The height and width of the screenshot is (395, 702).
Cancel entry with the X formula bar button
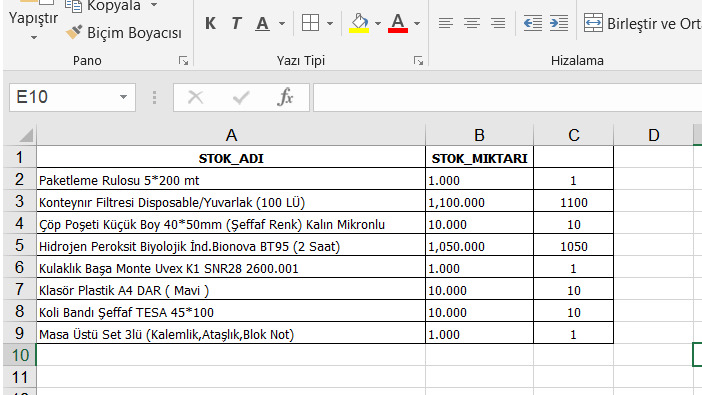click(x=195, y=97)
